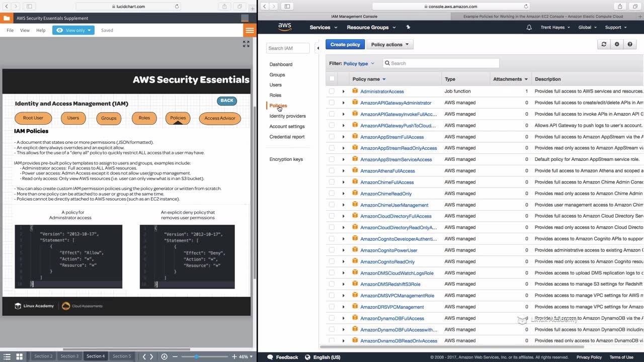Click the compass recenter icon in Lucidchart
This screenshot has width=644, height=362.
[164, 356]
